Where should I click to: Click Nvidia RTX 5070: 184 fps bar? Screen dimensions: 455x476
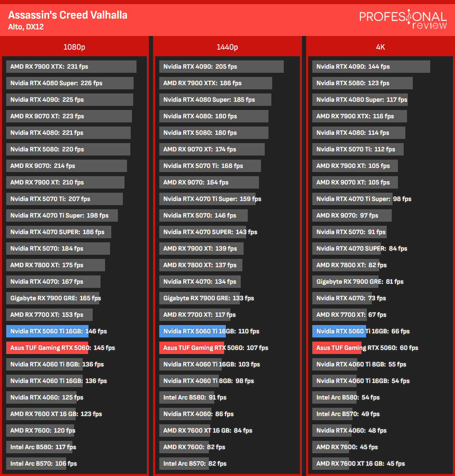pos(58,249)
